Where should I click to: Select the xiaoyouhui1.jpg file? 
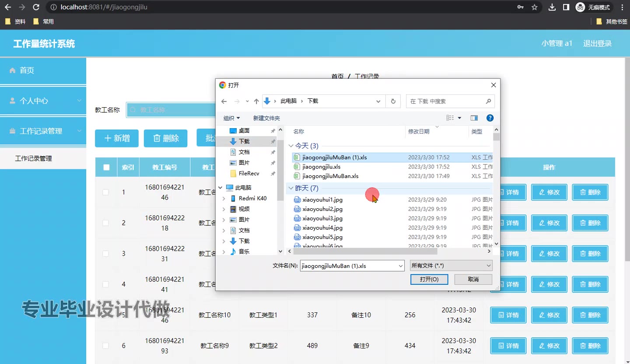pos(322,199)
